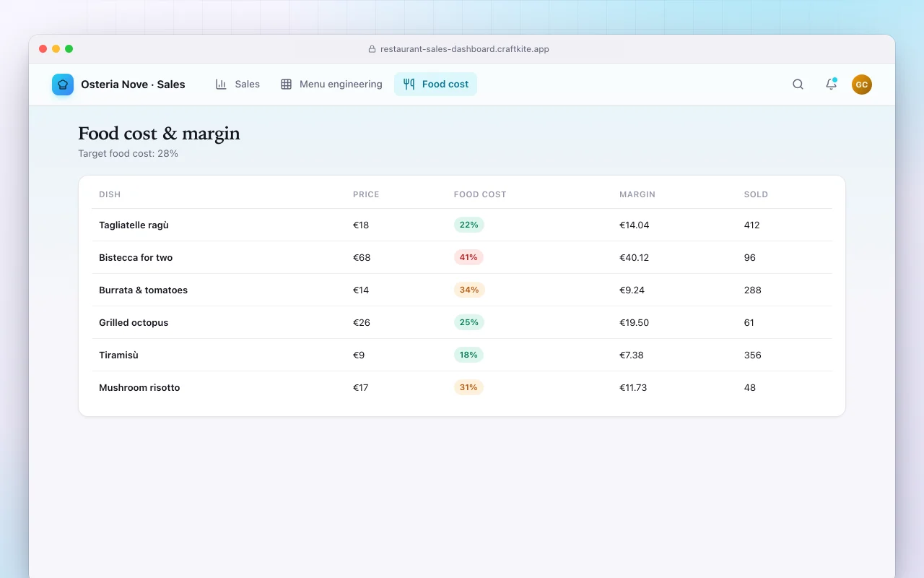Image resolution: width=924 pixels, height=578 pixels.
Task: Click the €9 price cell
Action: point(359,355)
